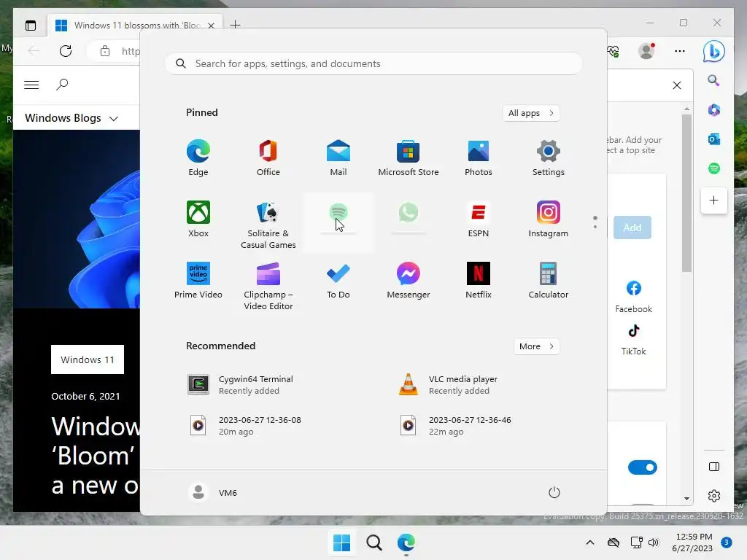Open the Edge tab actions menu
This screenshot has width=747, height=560.
[31, 26]
